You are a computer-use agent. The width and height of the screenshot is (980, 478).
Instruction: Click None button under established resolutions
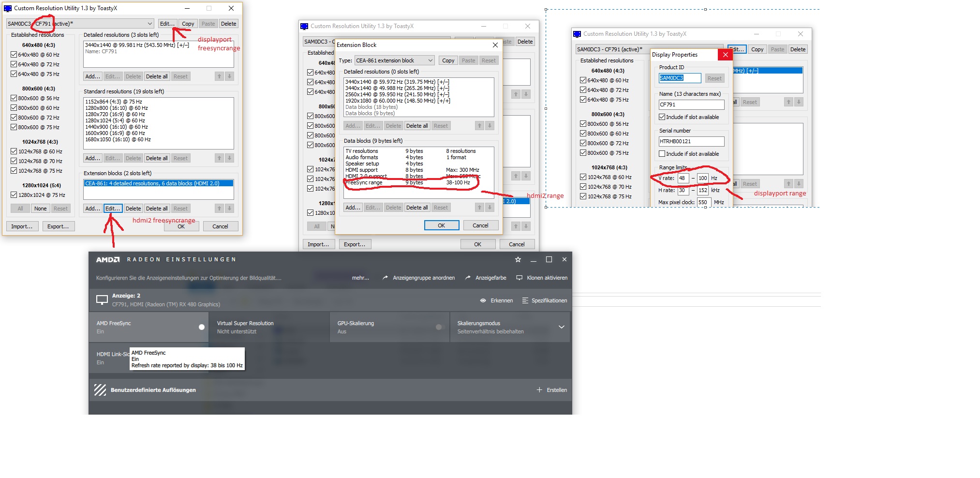point(41,209)
